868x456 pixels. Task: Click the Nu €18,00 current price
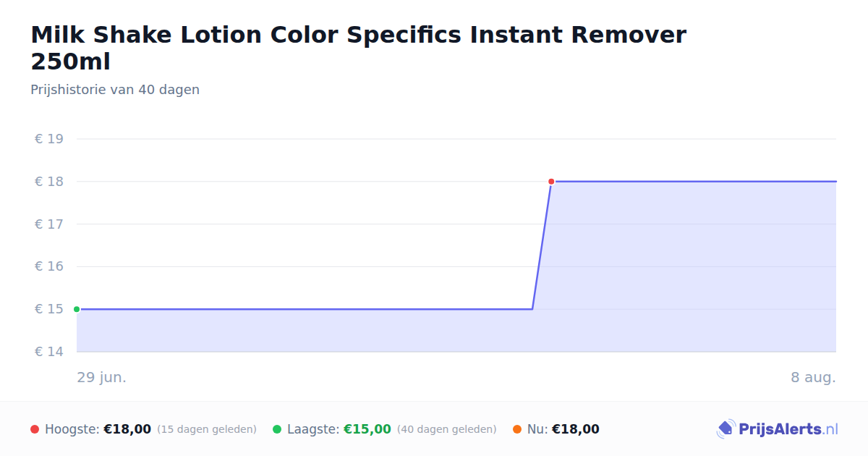tap(576, 429)
